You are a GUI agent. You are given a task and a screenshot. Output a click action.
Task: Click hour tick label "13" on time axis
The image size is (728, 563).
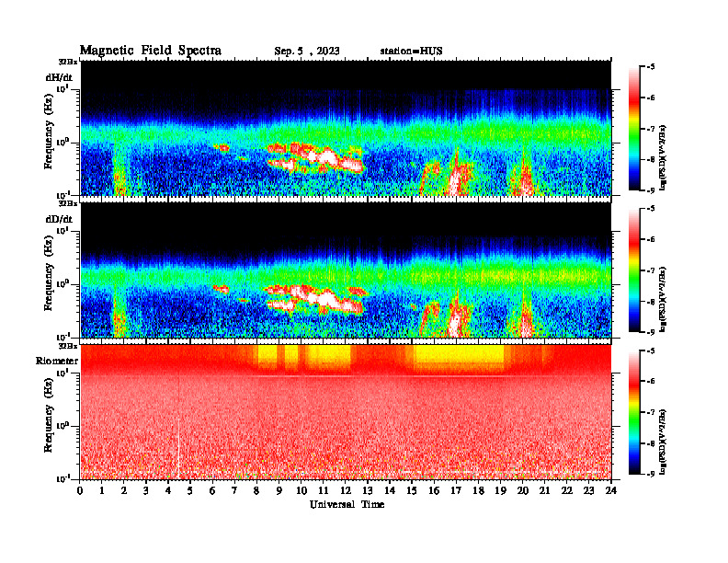368,490
